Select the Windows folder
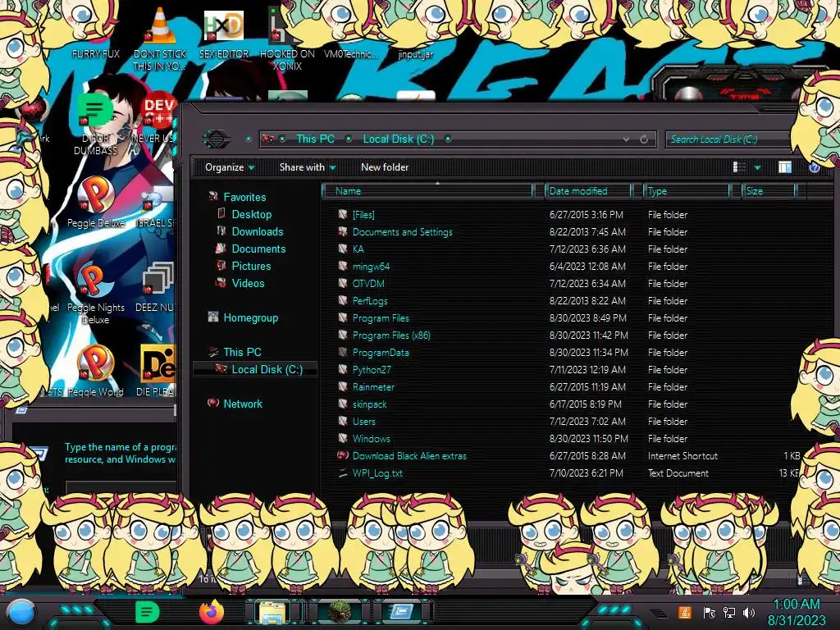The height and width of the screenshot is (630, 840). 568,438
